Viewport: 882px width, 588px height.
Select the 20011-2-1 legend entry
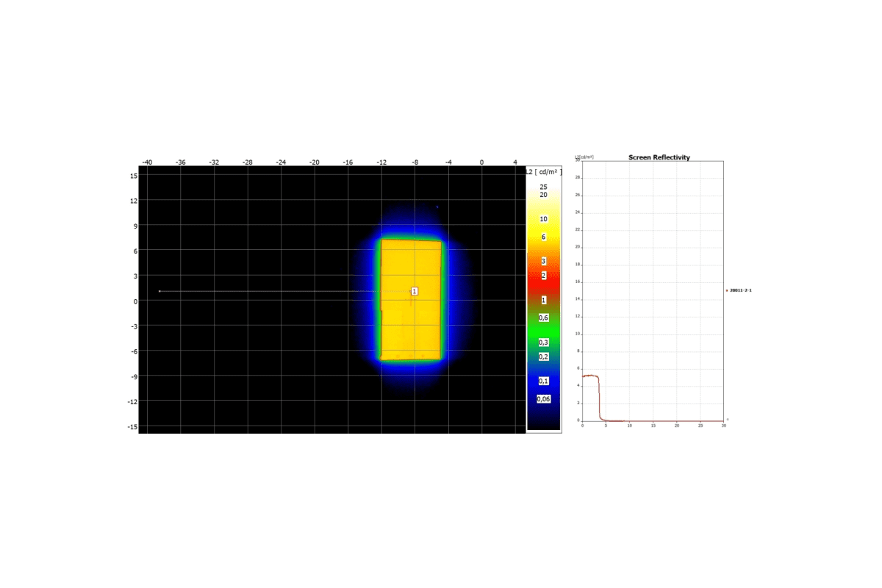pos(740,290)
